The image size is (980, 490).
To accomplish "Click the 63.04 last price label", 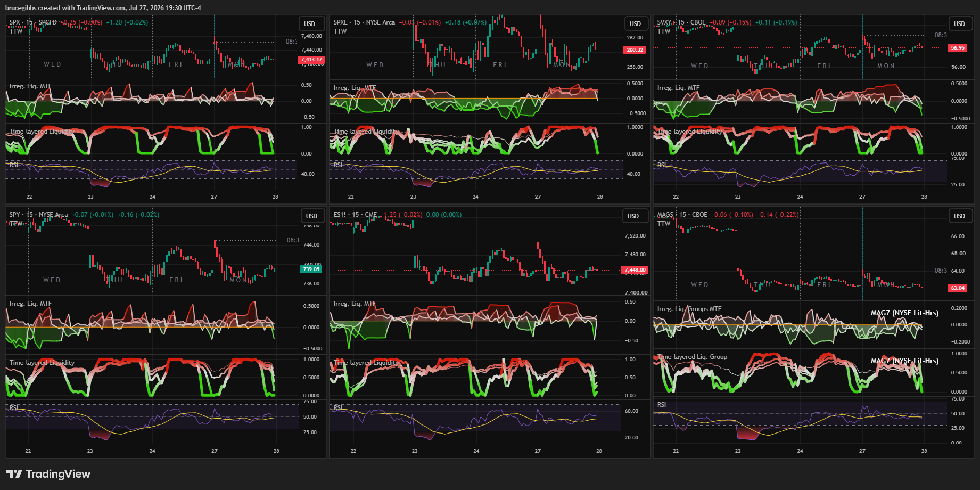I will [x=958, y=288].
